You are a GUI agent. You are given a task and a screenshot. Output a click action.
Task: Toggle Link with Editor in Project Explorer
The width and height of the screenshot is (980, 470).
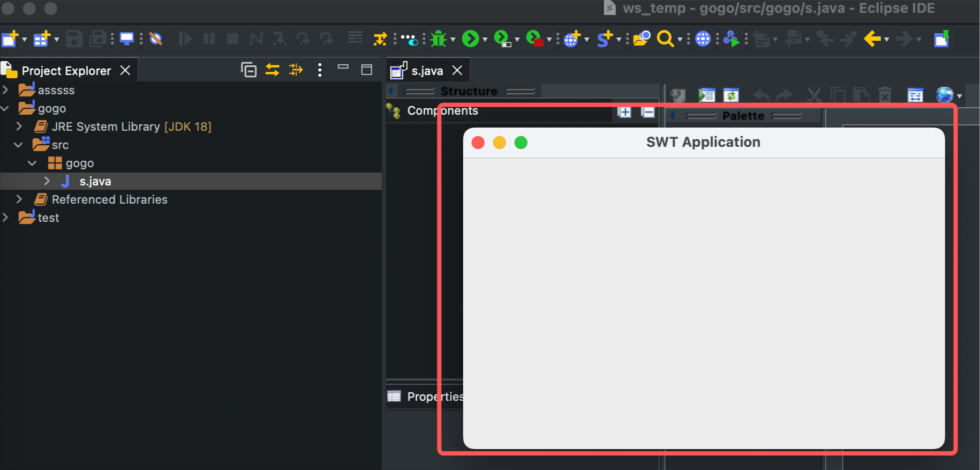(272, 70)
